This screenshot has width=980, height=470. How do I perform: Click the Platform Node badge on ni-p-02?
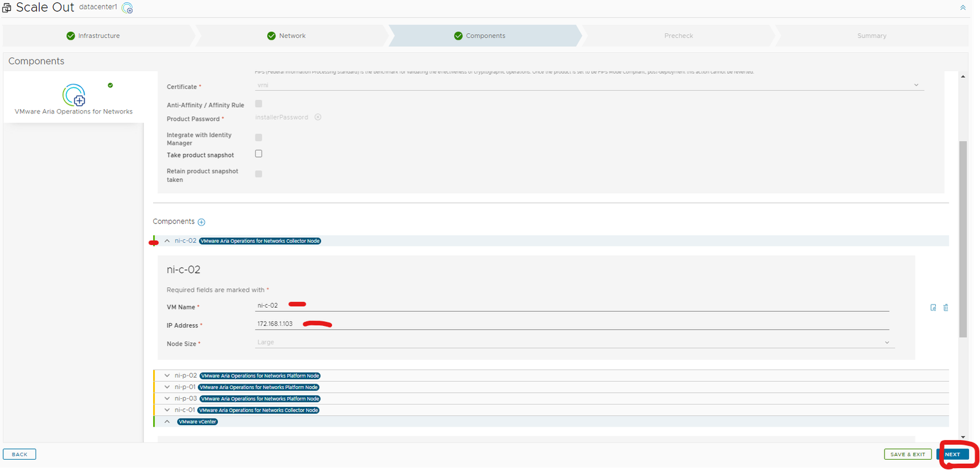point(260,376)
